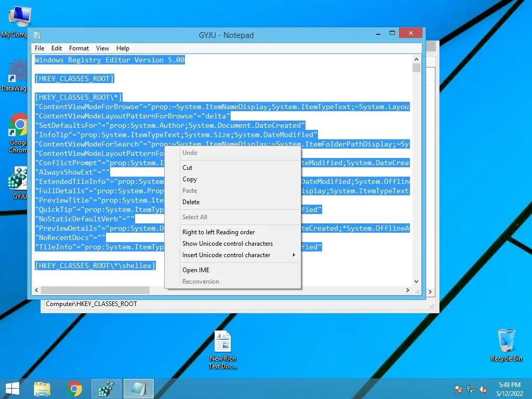Click the "InfoTip" registry value line
This screenshot has width=532, height=399.
coord(176,135)
